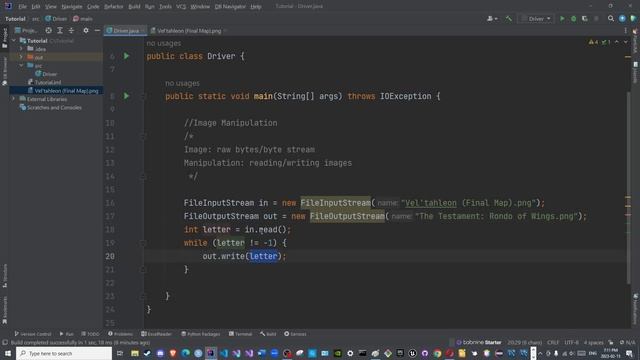Click the Windows Start button

tap(8, 353)
